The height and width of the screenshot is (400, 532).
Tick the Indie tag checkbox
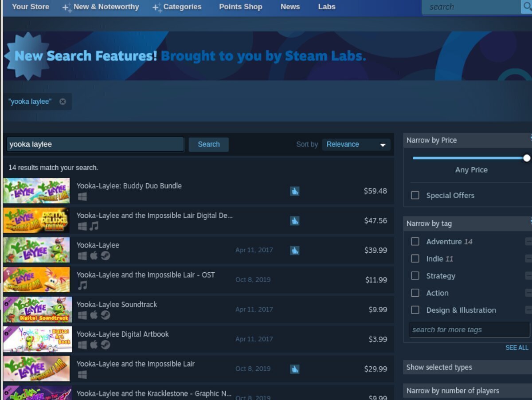click(415, 259)
